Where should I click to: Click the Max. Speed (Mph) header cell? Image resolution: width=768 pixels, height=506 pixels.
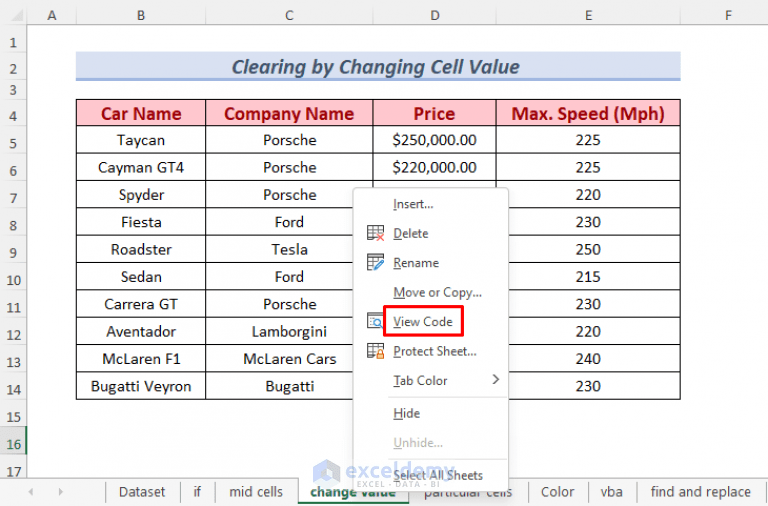coord(588,113)
